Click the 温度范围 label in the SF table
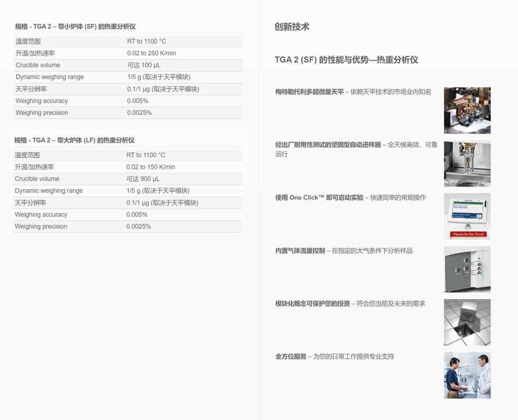The height and width of the screenshot is (420, 518). pos(28,41)
